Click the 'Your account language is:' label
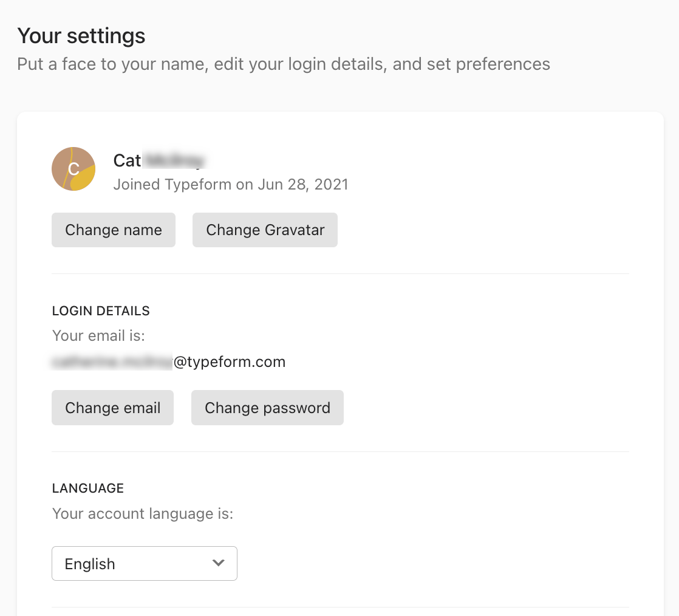Image resolution: width=679 pixels, height=616 pixels. (143, 513)
